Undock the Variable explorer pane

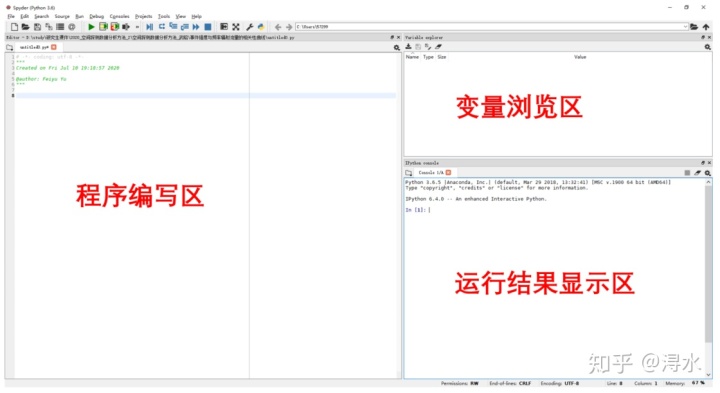pos(703,37)
